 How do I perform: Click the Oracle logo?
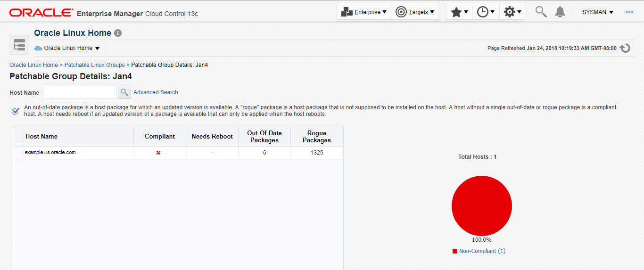click(x=41, y=13)
